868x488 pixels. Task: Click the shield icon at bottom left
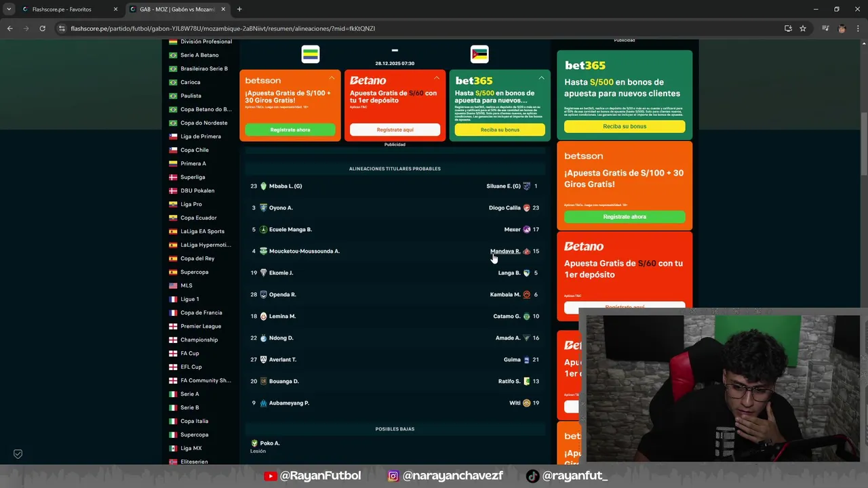18,454
